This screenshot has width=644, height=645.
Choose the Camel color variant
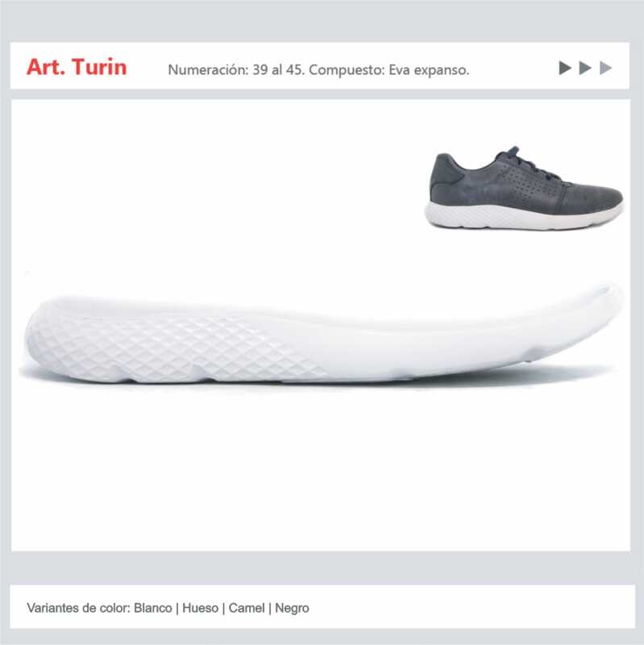point(247,608)
